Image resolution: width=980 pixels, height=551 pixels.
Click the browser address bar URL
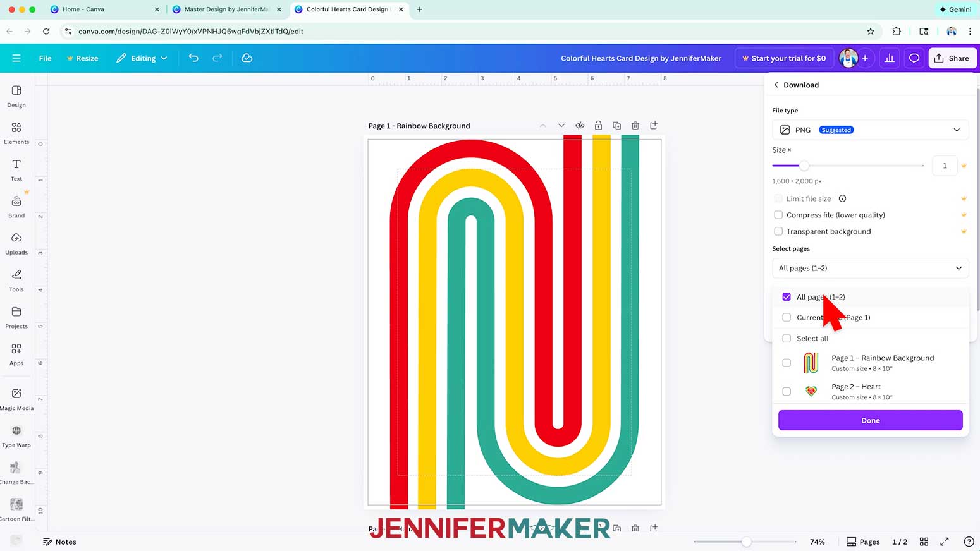tap(191, 31)
